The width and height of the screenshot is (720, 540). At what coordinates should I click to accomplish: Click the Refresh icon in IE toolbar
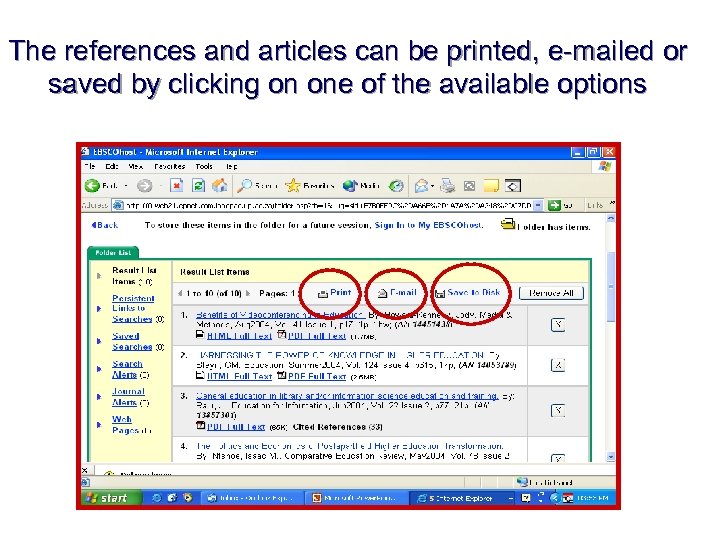[x=198, y=186]
